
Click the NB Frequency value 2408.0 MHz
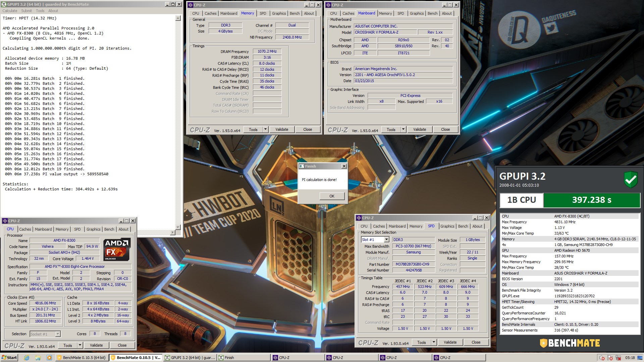pyautogui.click(x=292, y=37)
